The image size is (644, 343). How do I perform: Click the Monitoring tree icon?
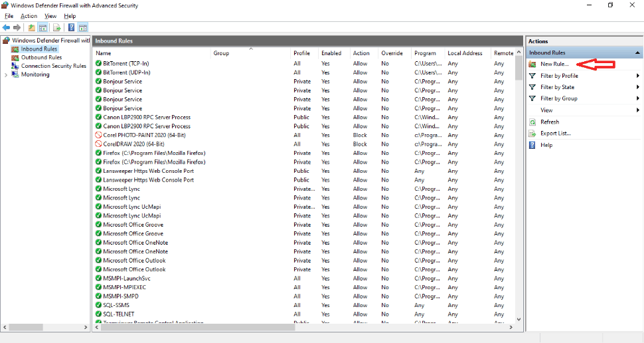15,74
